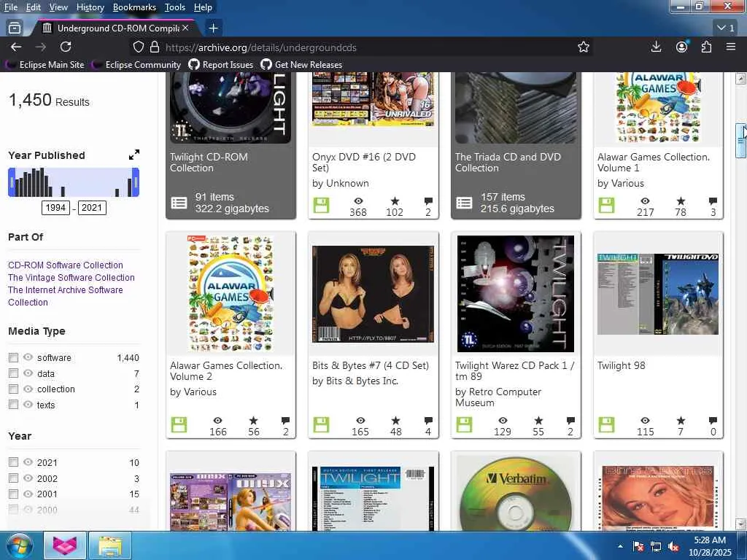This screenshot has height=560, width=747.
Task: Check the collection media type box
Action: pyautogui.click(x=13, y=389)
